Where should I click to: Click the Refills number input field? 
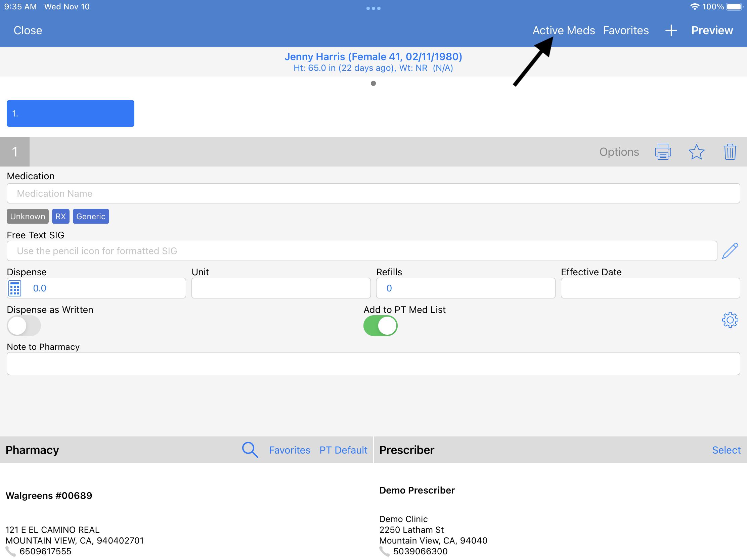coord(465,288)
